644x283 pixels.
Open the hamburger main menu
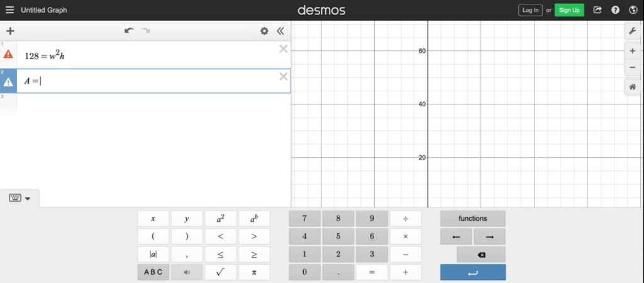[x=9, y=10]
